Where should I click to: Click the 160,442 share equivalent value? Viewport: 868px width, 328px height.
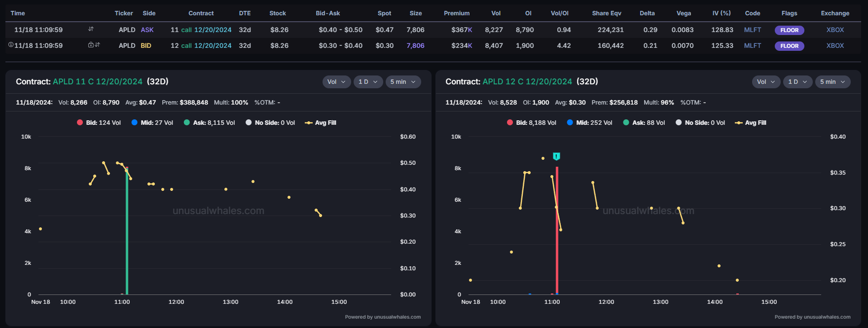click(x=611, y=45)
